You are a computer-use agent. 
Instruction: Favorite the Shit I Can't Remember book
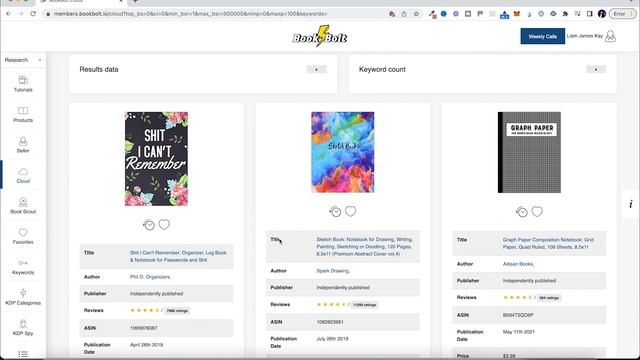(x=164, y=224)
